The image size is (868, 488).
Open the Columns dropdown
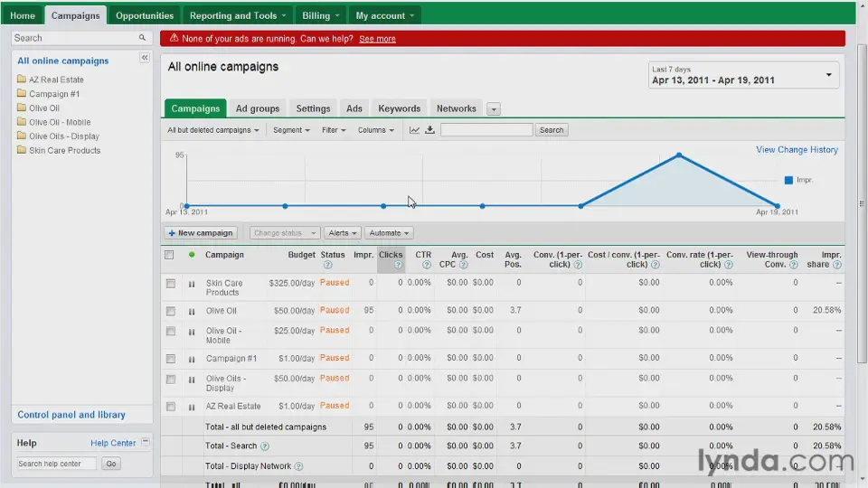coord(376,130)
